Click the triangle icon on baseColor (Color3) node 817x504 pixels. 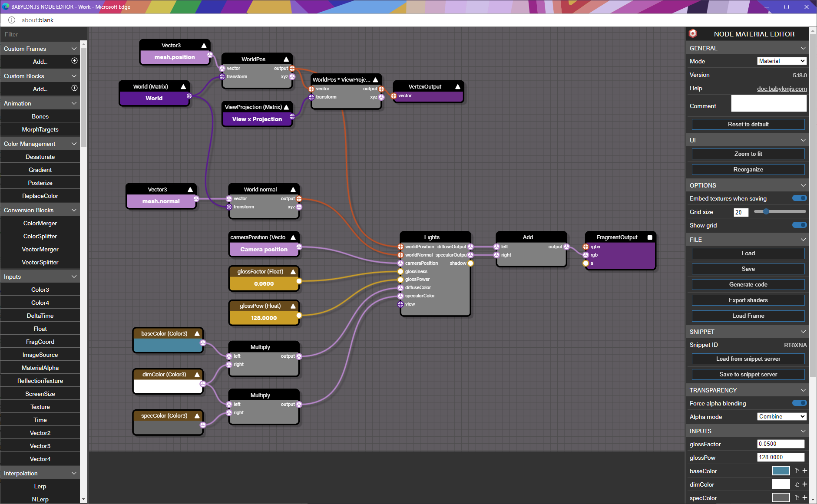(x=197, y=333)
